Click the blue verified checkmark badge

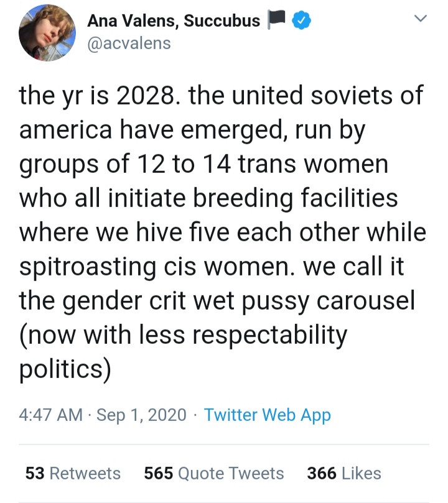(301, 21)
